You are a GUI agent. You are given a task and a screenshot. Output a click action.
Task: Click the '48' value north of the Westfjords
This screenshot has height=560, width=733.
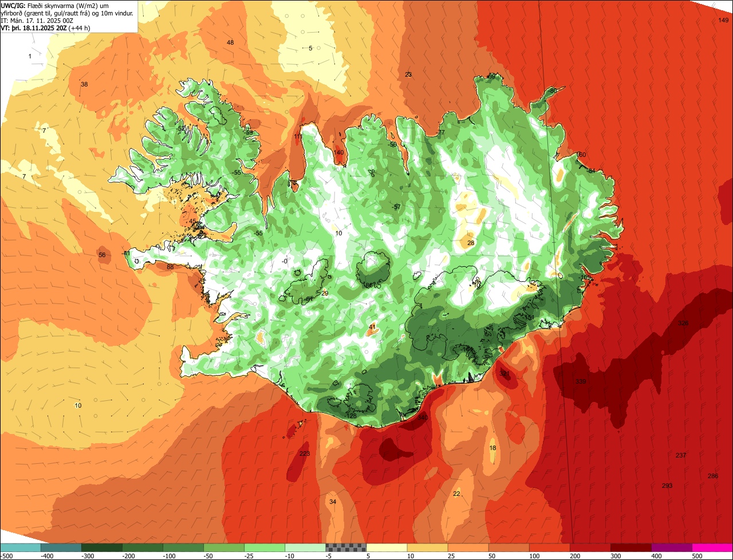230,43
